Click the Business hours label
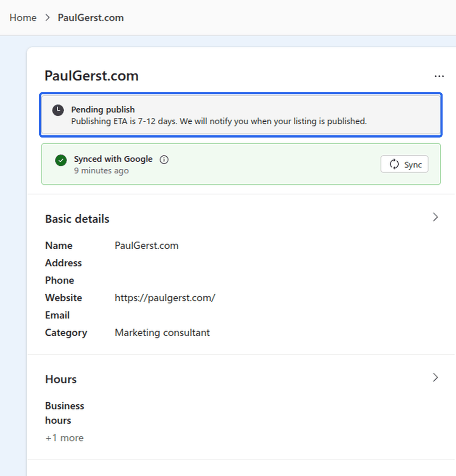The width and height of the screenshot is (456, 476). pyautogui.click(x=65, y=413)
